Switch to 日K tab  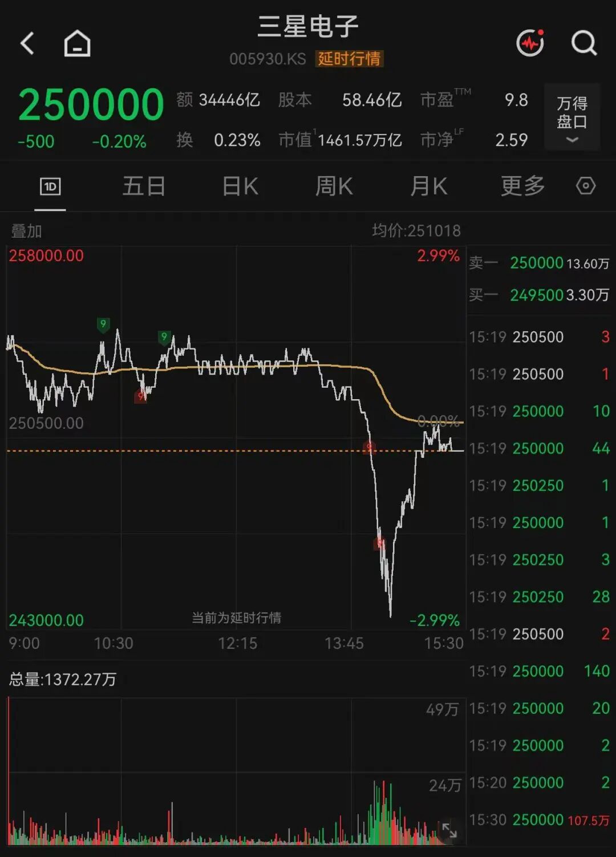[240, 186]
